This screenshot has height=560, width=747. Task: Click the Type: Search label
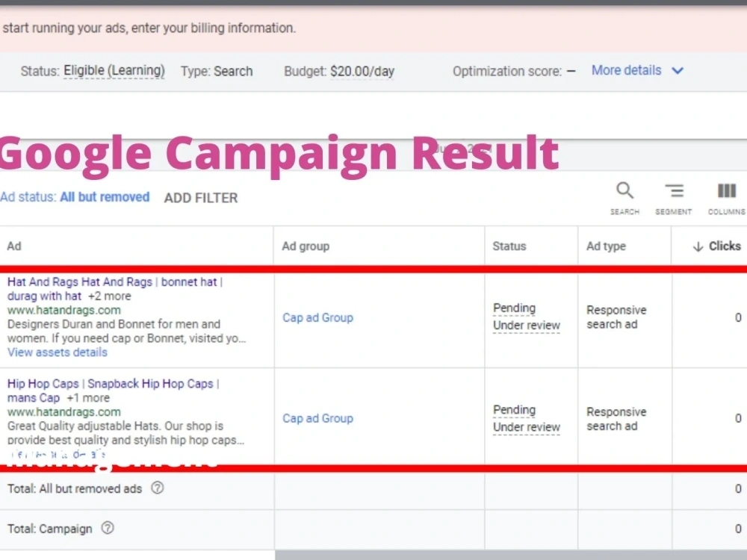[x=217, y=72]
